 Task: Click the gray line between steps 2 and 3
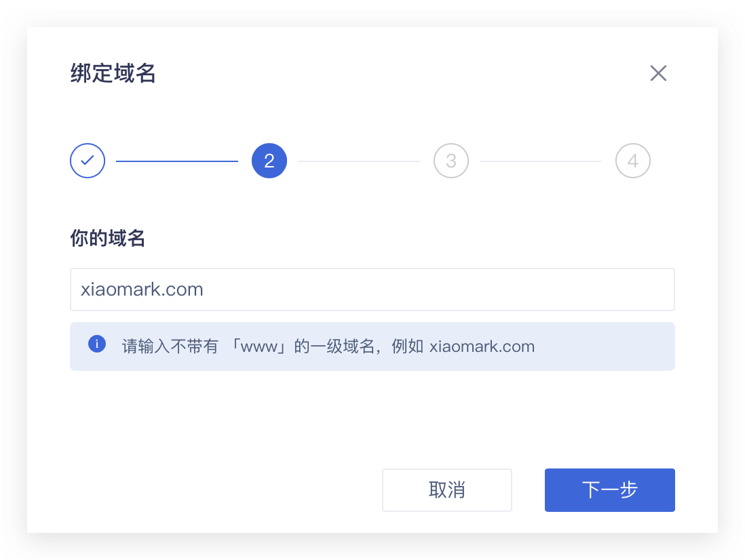[359, 161]
